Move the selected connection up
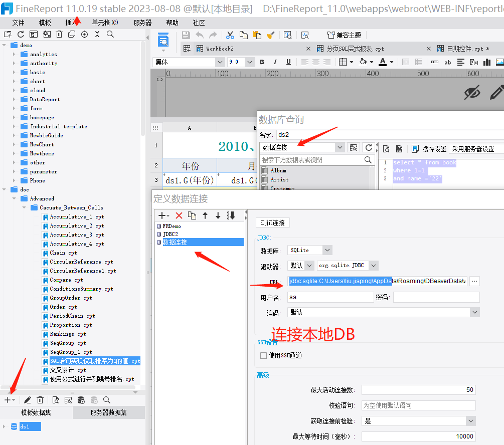This screenshot has width=504, height=445. [205, 215]
